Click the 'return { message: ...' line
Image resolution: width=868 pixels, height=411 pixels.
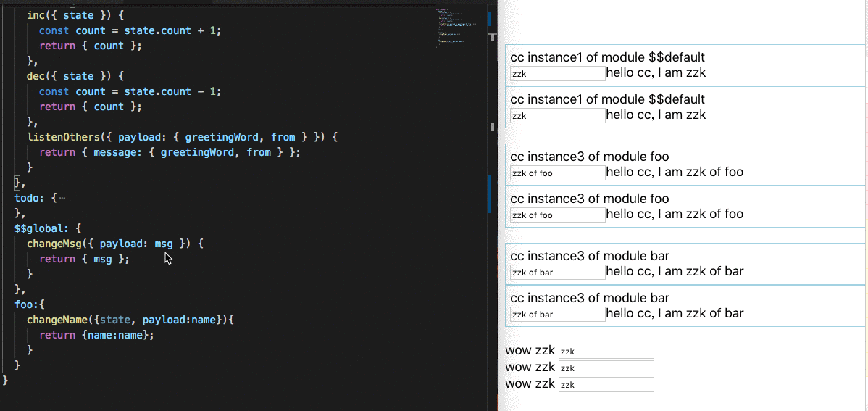pyautogui.click(x=170, y=152)
